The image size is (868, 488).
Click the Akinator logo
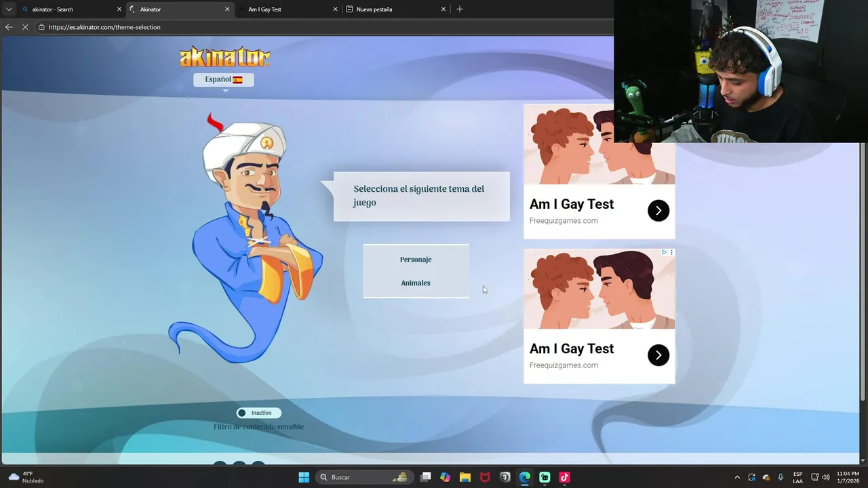(x=225, y=57)
